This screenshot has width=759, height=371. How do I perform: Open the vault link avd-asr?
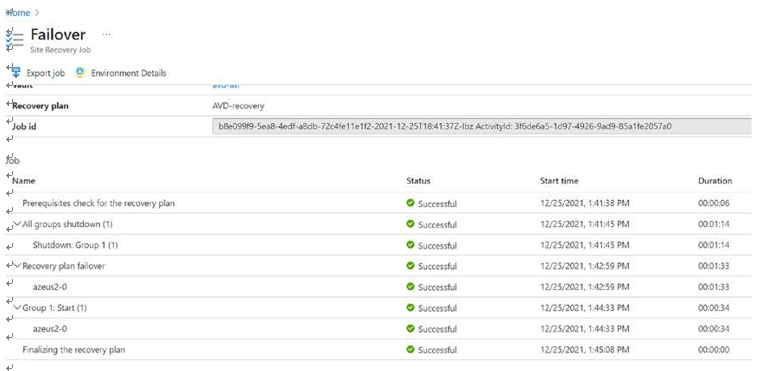click(226, 86)
